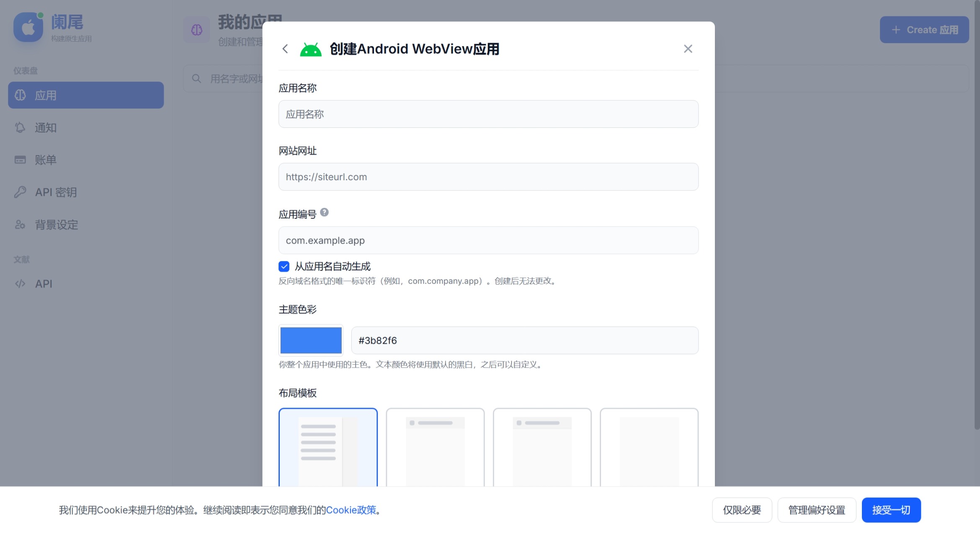Image resolution: width=980 pixels, height=533 pixels.
Task: Click the search magnifier icon
Action: click(196, 78)
